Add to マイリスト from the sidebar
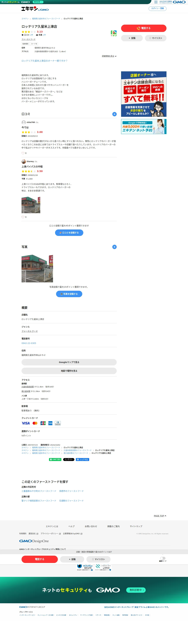 click(155, 38)
